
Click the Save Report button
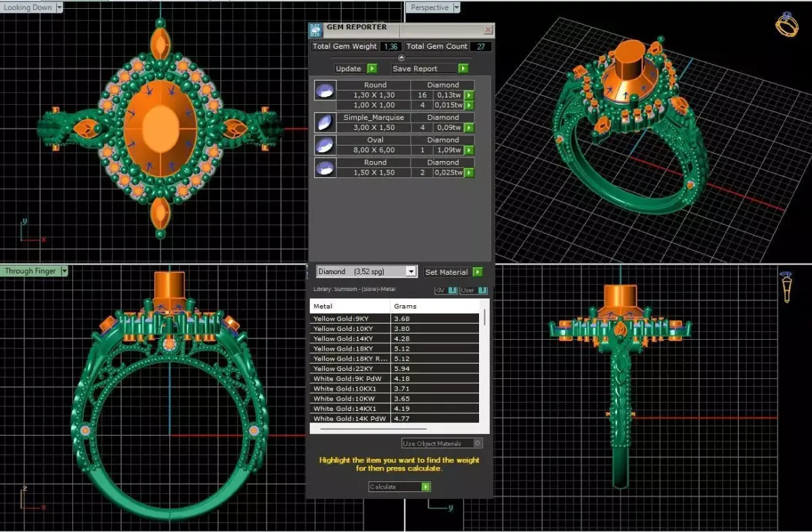click(x=430, y=68)
